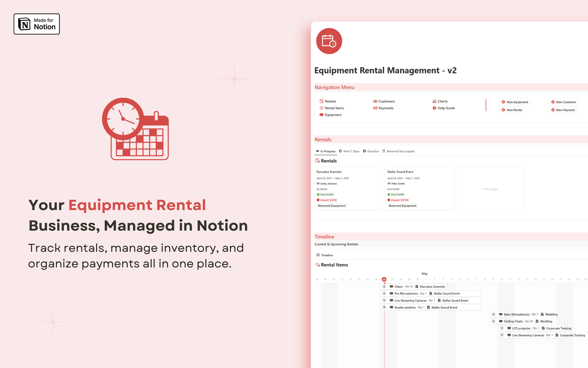Viewport: 588px width, 368px height.
Task: Click the red calendar-clock page icon
Action: 329,41
